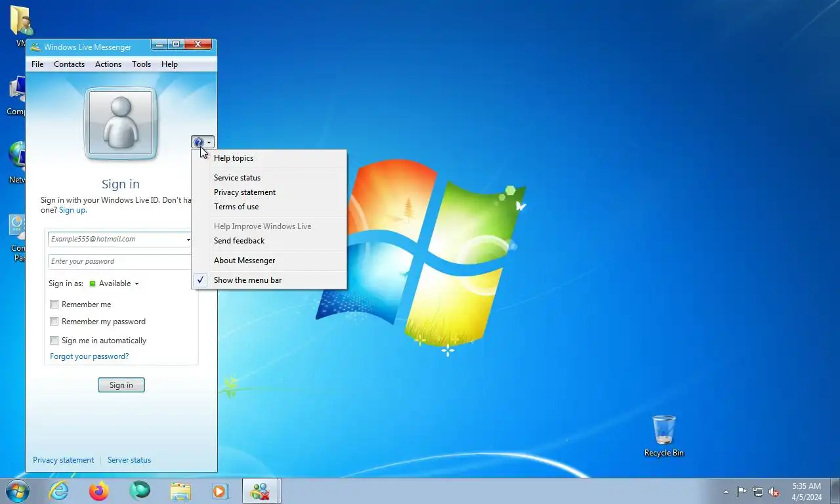Open the File menu
This screenshot has height=504, width=840.
tap(37, 64)
